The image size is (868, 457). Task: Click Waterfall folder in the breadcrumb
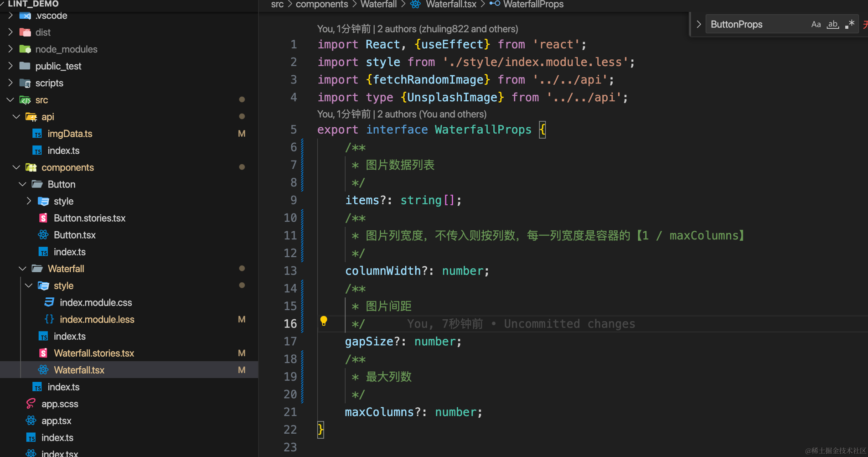[378, 4]
